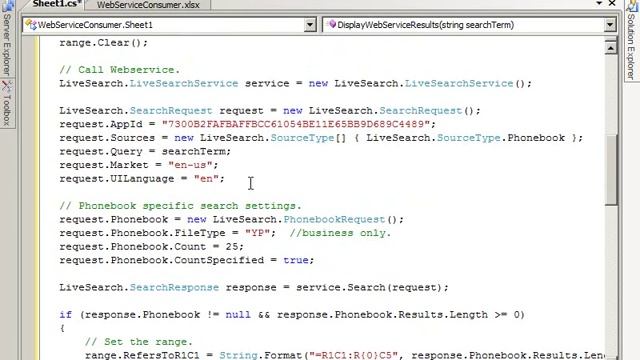This screenshot has height=360, width=640.
Task: Click 'range.RefersToR1C1' text
Action: point(142,355)
